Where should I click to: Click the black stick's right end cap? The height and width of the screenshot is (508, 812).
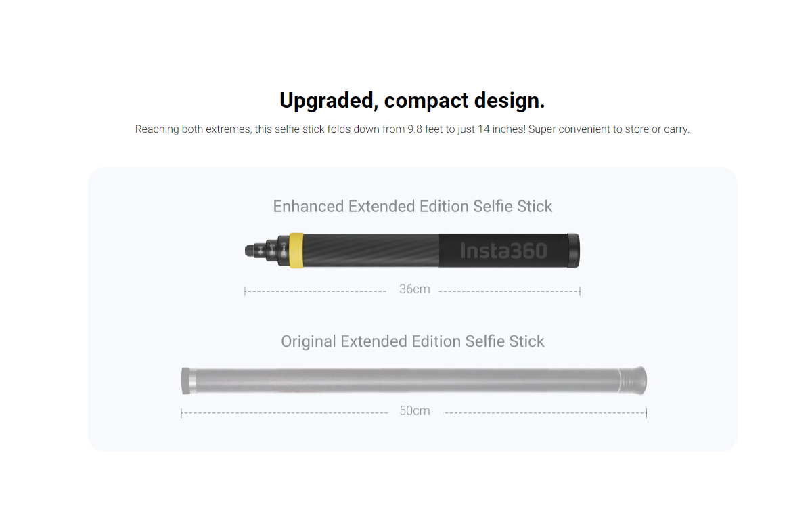point(573,250)
